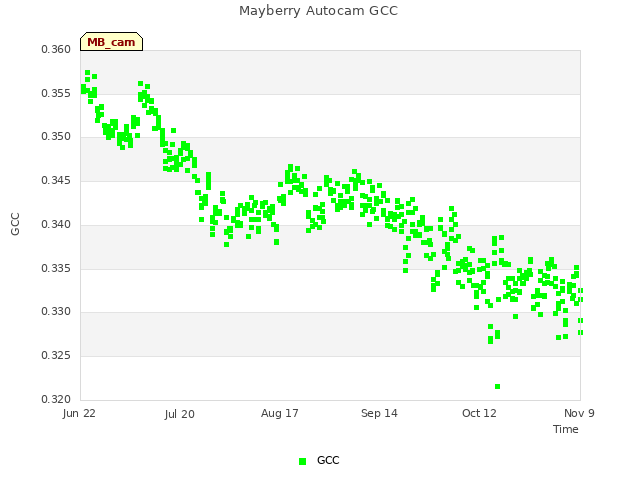Click the 0.325 y-axis tick label
The height and width of the screenshot is (480, 640).
point(56,356)
